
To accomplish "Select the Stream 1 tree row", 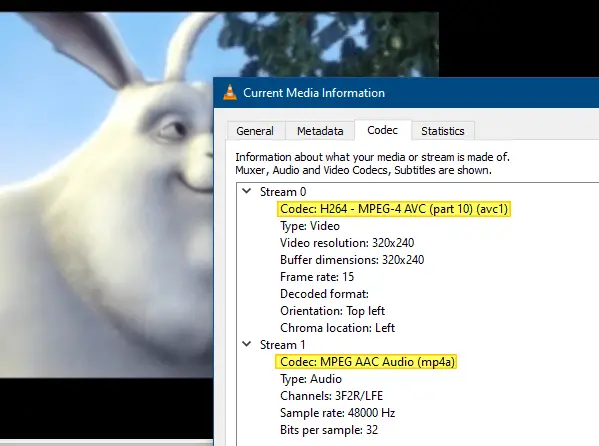I will (283, 345).
